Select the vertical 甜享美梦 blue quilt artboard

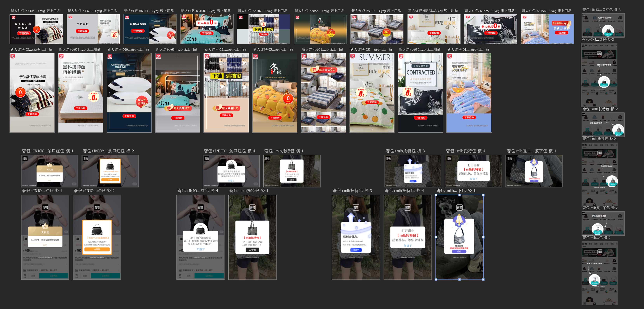coord(469,92)
